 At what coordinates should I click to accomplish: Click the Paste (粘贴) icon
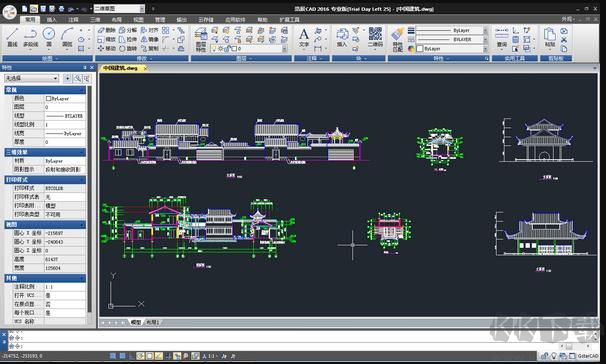click(550, 37)
